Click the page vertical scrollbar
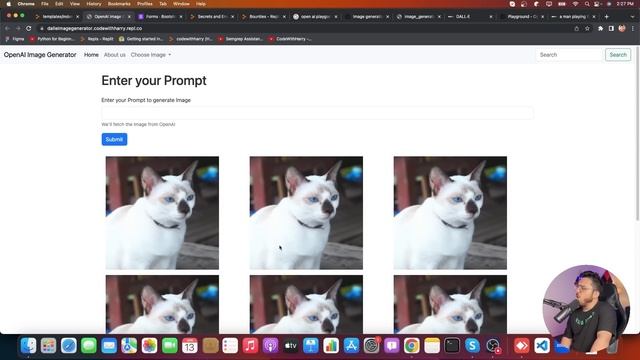Screen dimensions: 640x360 [637, 135]
